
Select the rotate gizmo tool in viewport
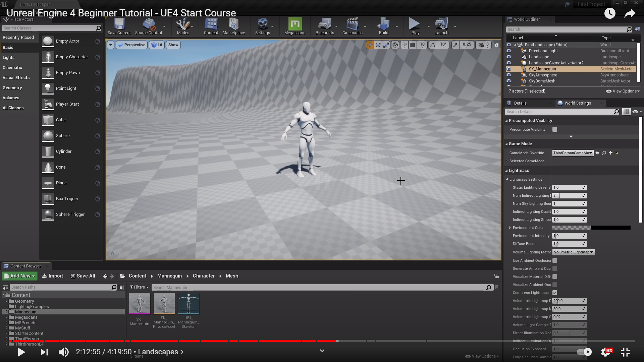point(378,45)
